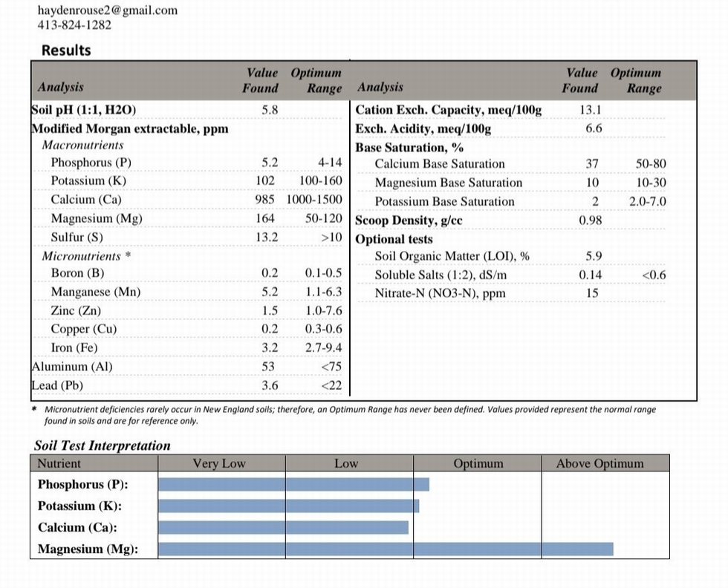728x588 pixels.
Task: Select the Cation Exch. Capacity label
Action: (x=449, y=110)
